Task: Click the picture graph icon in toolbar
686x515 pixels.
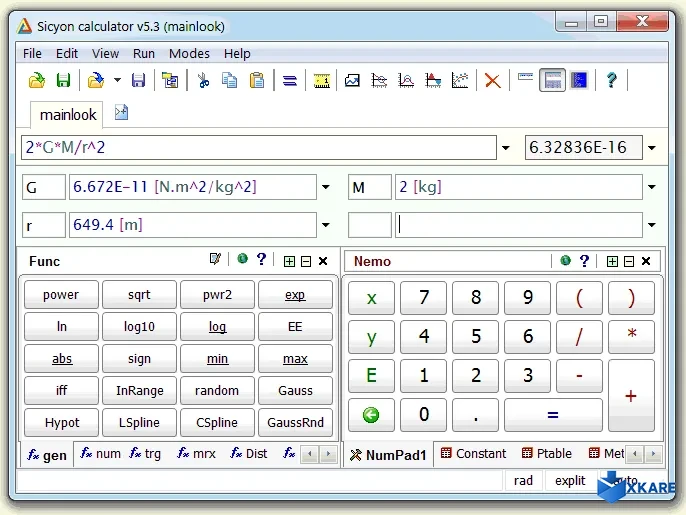Action: (352, 81)
